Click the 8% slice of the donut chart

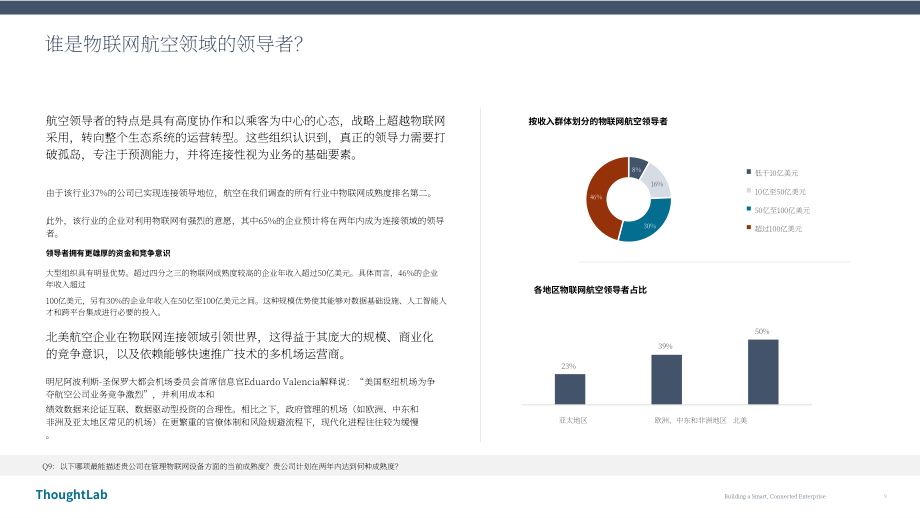[637, 168]
